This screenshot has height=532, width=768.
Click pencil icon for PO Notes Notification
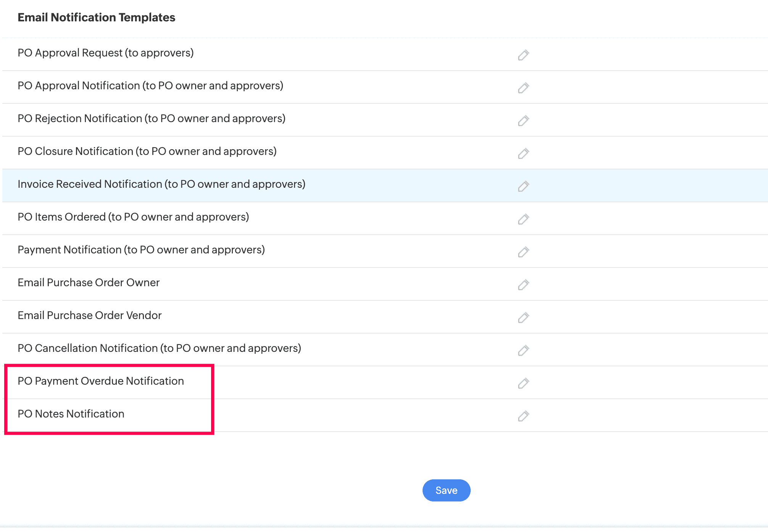tap(523, 416)
